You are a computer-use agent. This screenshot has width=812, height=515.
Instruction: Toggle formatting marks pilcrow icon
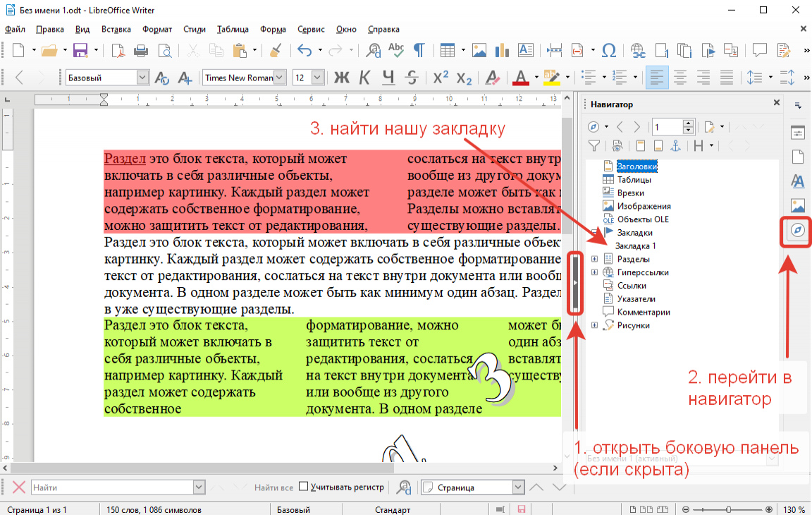click(x=419, y=50)
